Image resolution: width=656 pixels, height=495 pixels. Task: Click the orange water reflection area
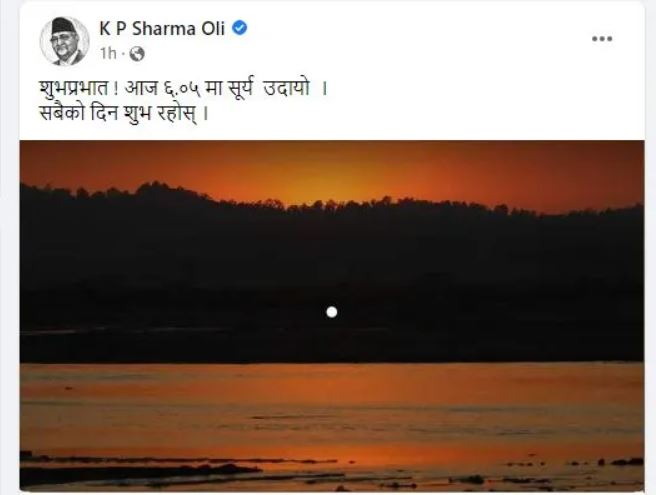[x=332, y=406]
